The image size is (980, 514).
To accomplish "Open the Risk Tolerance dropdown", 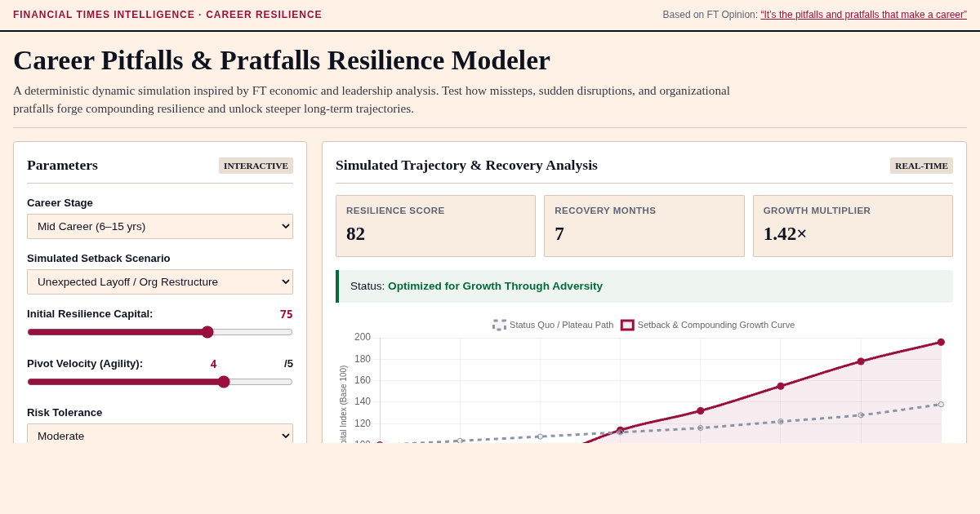I will tap(160, 434).
